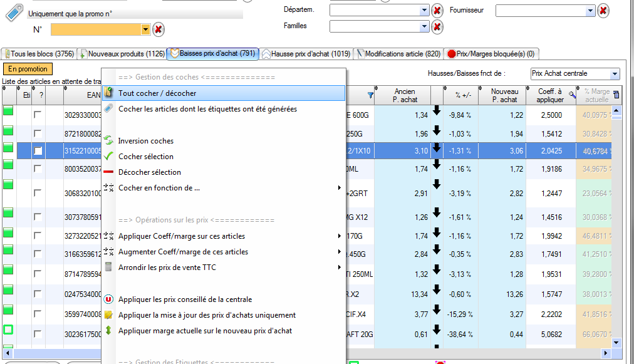Toggle checkbox for article row 8003520037
This screenshot has height=364, width=634.
tap(38, 169)
